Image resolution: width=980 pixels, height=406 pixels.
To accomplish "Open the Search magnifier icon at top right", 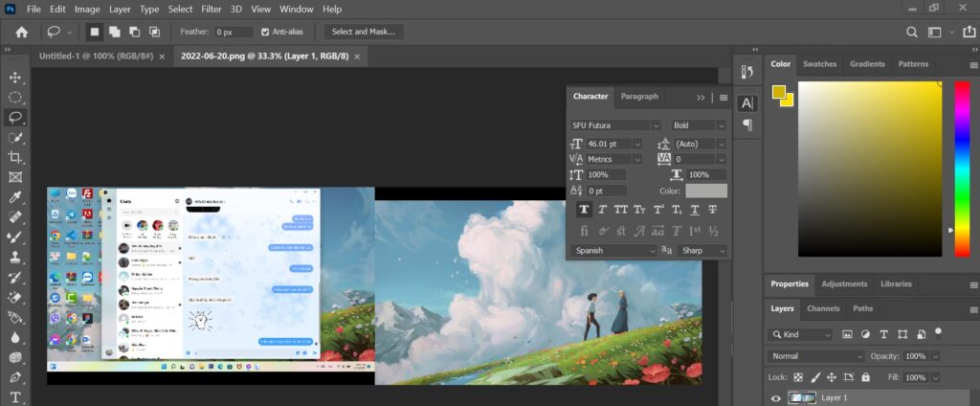I will point(912,32).
